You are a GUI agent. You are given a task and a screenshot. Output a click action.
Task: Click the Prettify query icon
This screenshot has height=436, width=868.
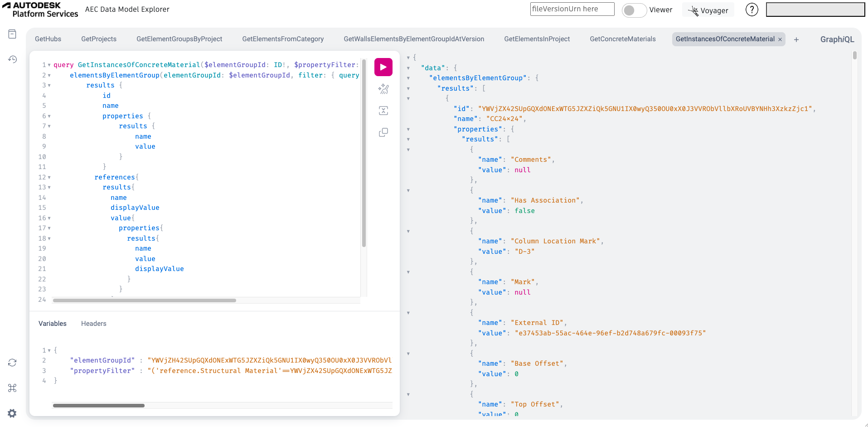point(383,89)
